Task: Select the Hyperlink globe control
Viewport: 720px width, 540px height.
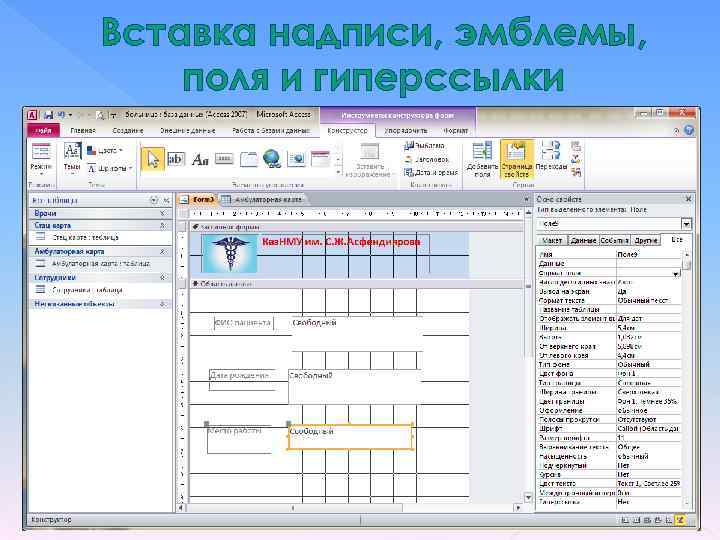Action: point(272,159)
